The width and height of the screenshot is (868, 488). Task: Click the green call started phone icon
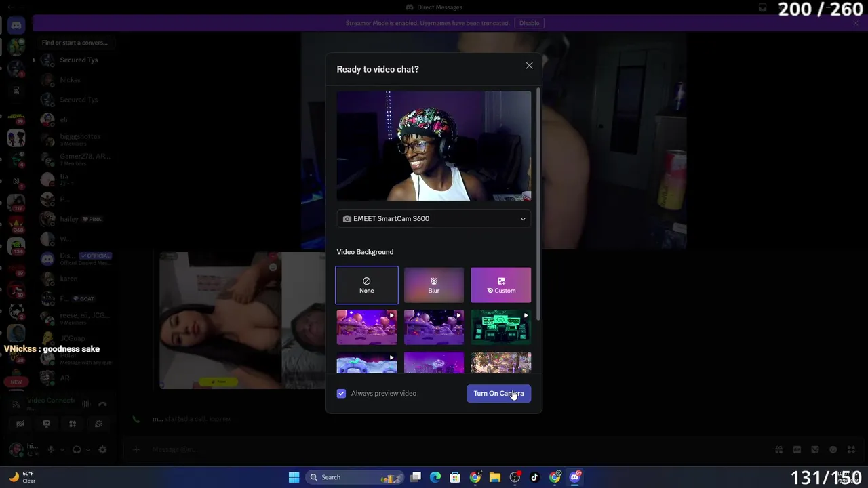(136, 419)
